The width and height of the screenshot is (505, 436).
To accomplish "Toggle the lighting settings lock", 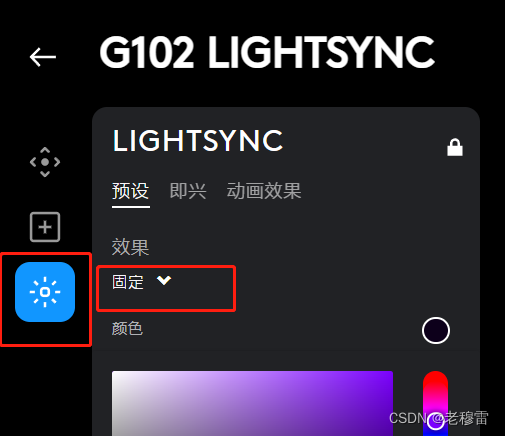I will tap(455, 147).
